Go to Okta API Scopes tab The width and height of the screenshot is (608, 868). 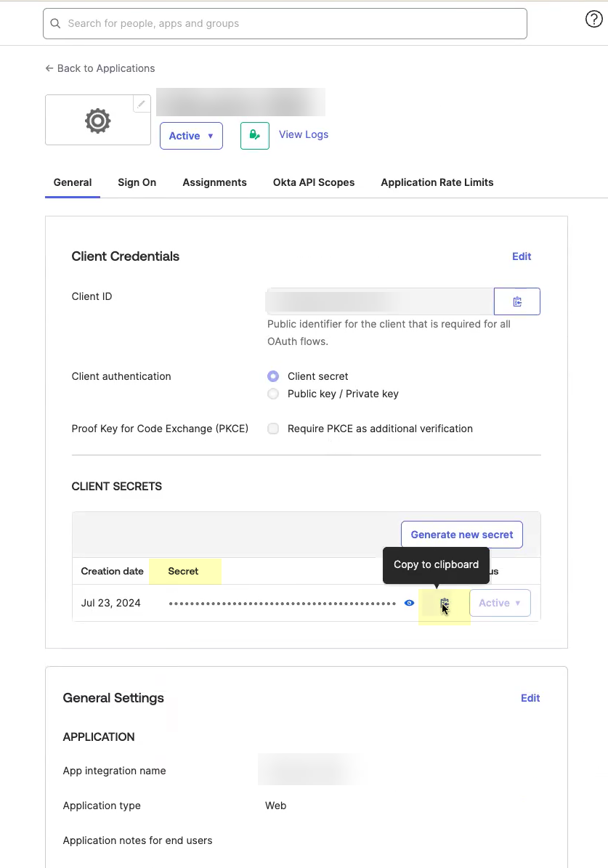[314, 182]
